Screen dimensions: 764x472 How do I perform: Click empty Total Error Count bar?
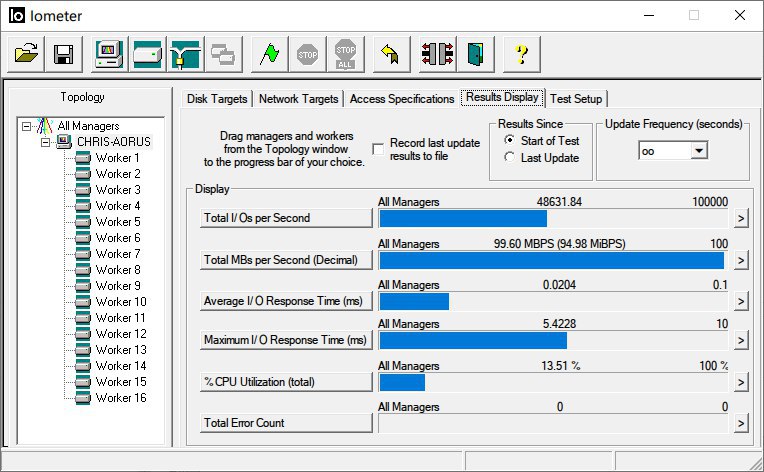coord(553,423)
